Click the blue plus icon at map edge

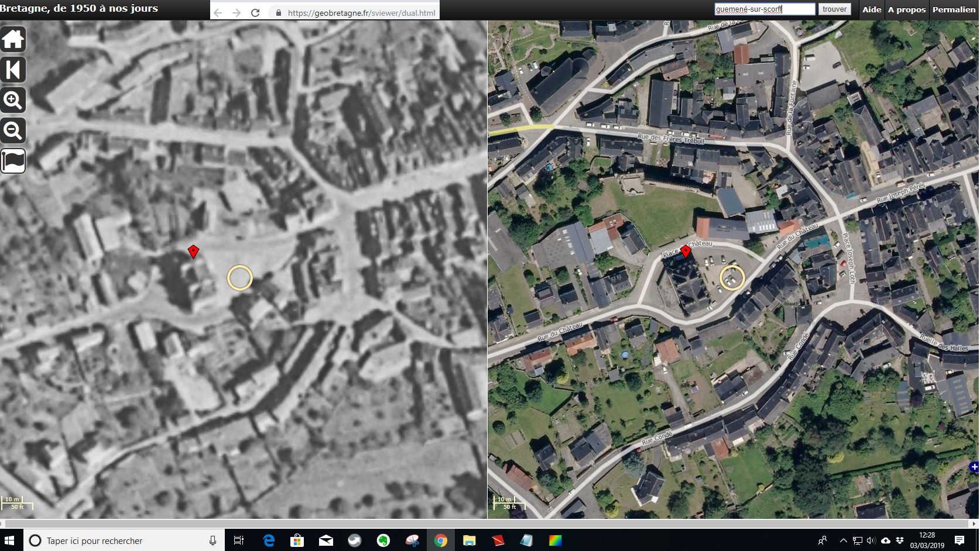point(974,467)
